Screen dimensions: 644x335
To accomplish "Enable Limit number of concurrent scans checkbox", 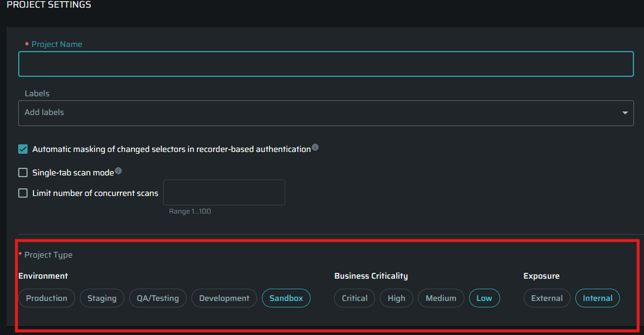I will (x=23, y=193).
